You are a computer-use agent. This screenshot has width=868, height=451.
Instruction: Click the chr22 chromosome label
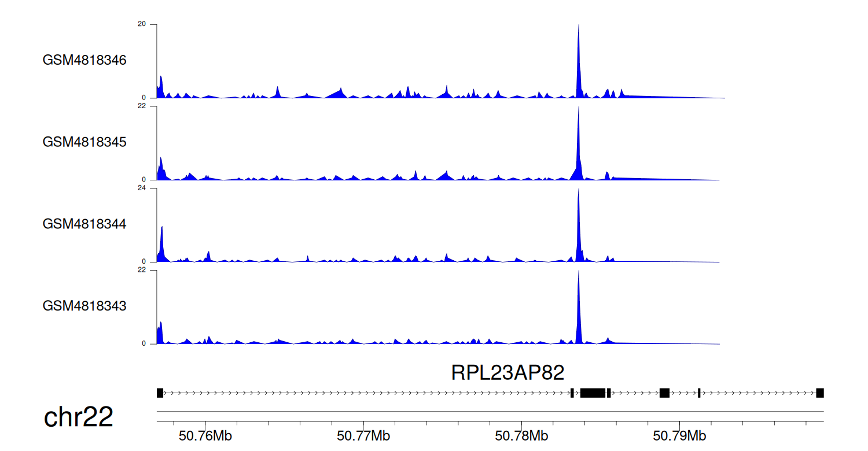pos(78,417)
